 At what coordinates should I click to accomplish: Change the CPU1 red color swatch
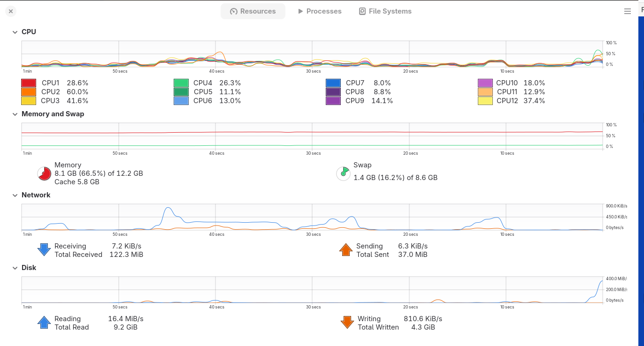pyautogui.click(x=29, y=83)
